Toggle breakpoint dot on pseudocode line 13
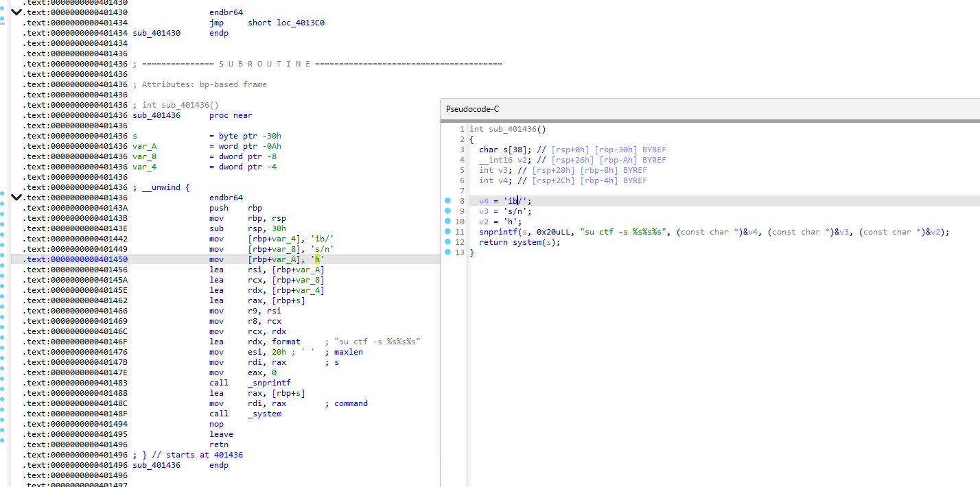This screenshot has height=487, width=980. 447,252
